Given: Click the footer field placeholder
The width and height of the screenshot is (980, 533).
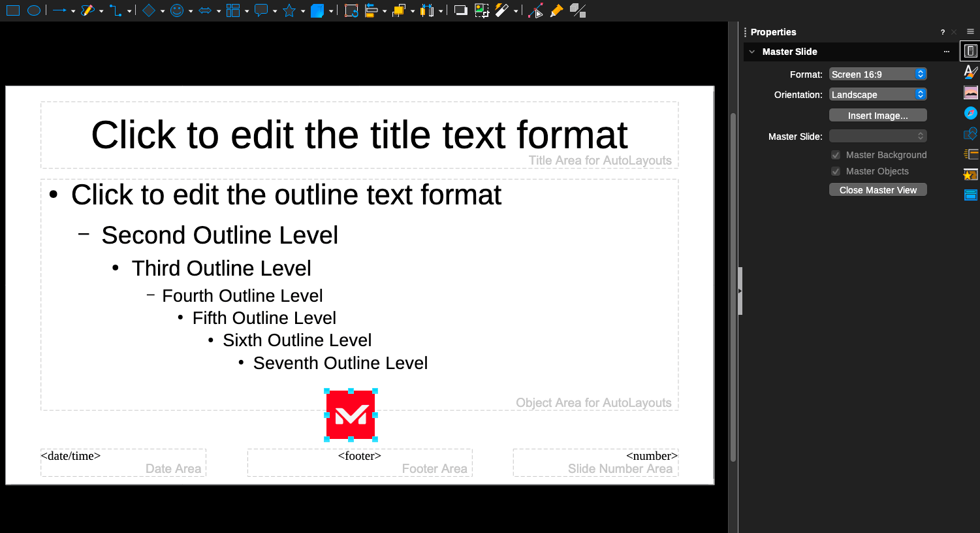Looking at the screenshot, I should click(x=360, y=462).
